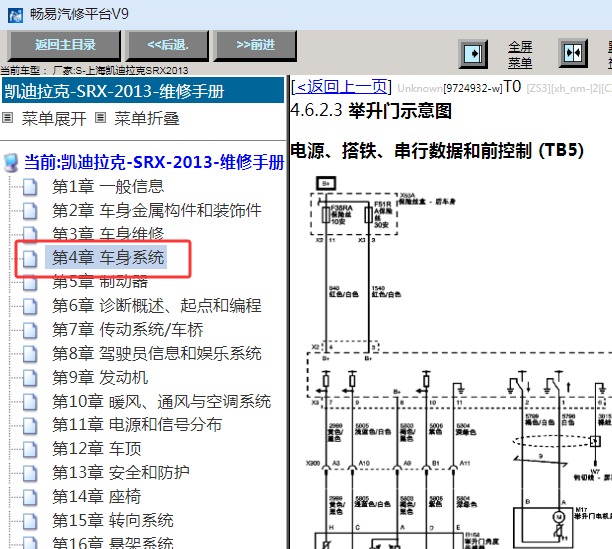612x549 pixels.
Task: Click the F38RA 10A fuse symbol in diagram
Action: coord(326,215)
